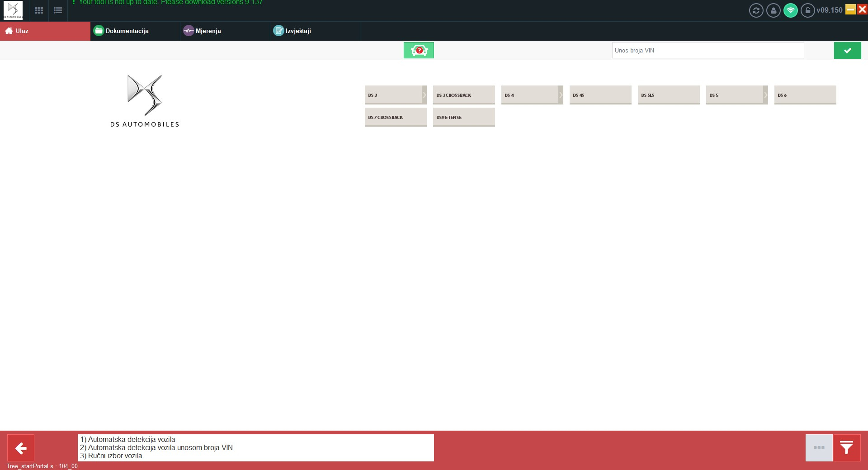The height and width of the screenshot is (470, 868).
Task: Click '1) Automatska detekcija vozila' text
Action: [127, 439]
